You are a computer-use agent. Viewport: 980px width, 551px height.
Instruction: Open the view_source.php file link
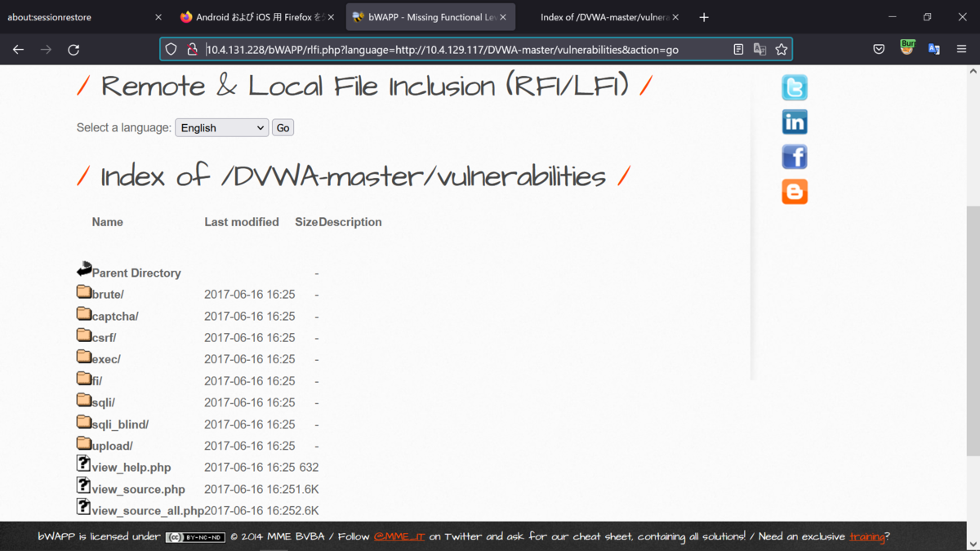(x=139, y=489)
